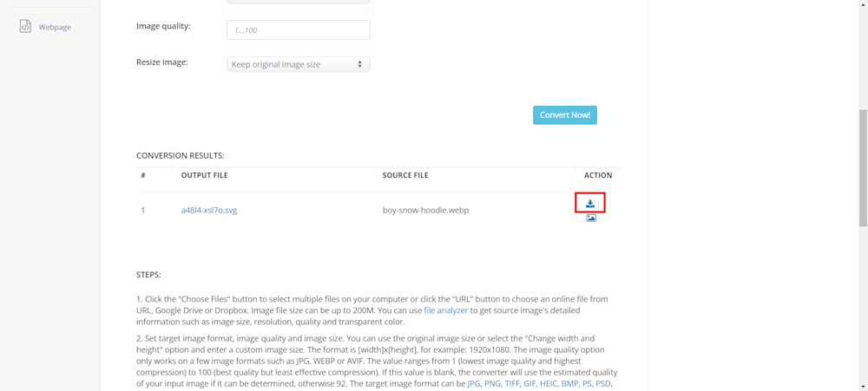Viewport: 868px width, 391px height.
Task: Click the TIFF format link
Action: click(512, 383)
